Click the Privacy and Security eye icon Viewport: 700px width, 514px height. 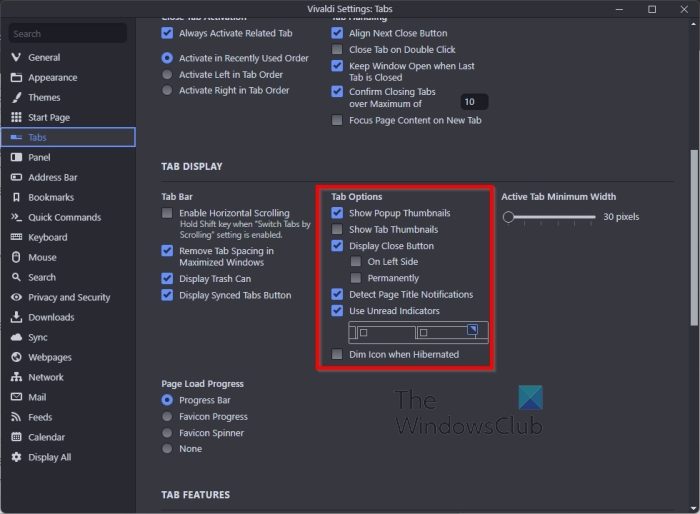tap(16, 297)
